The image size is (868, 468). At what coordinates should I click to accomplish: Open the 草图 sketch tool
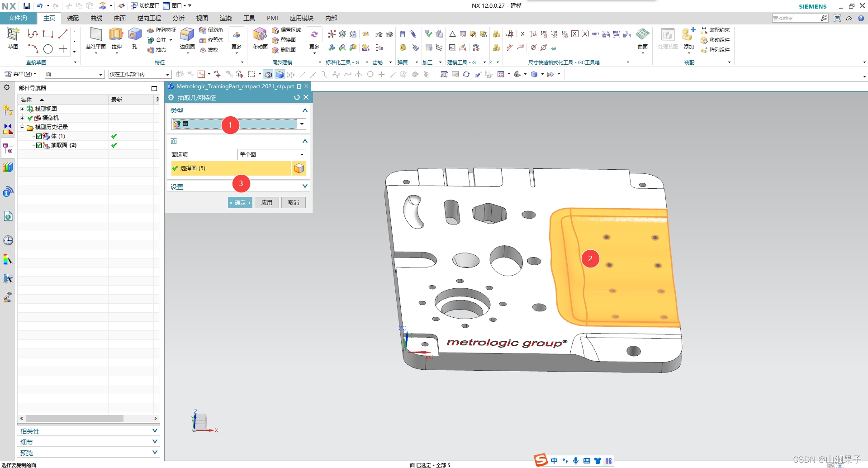[x=13, y=38]
